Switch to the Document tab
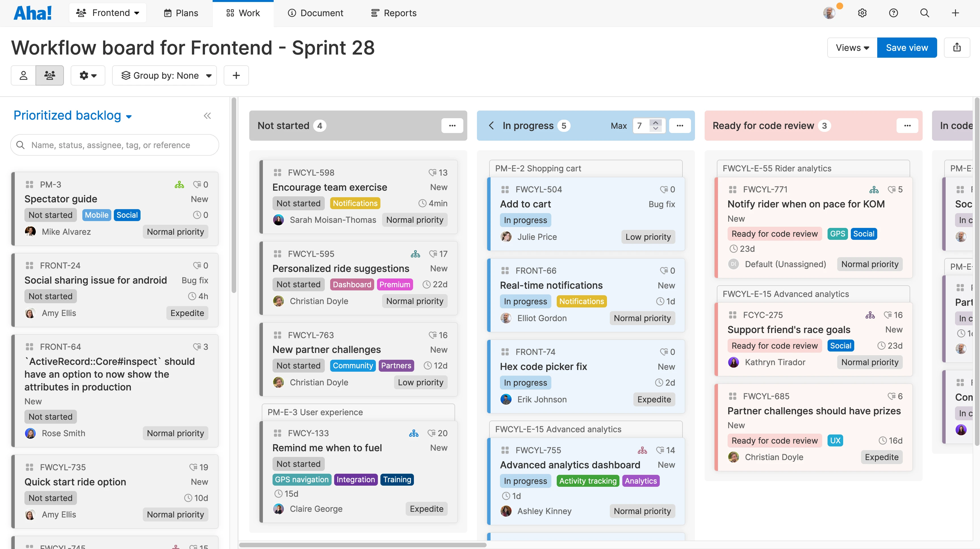Viewport: 980px width, 549px height. coord(315,13)
